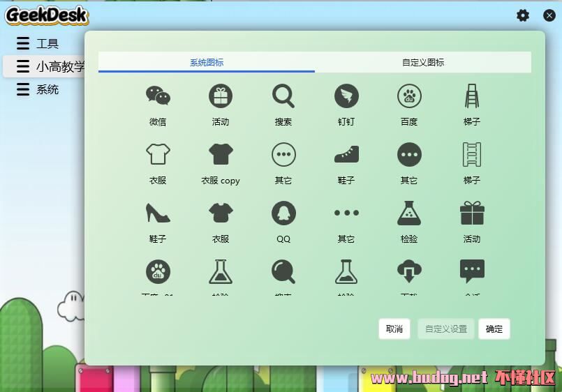
Task: Open the 系统 sidebar menu
Action: click(37, 89)
